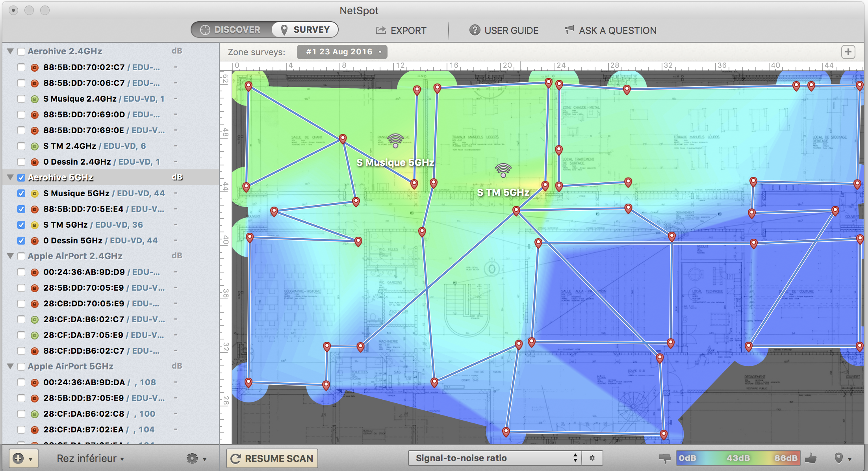Add a new survey with the plus button

pos(848,52)
